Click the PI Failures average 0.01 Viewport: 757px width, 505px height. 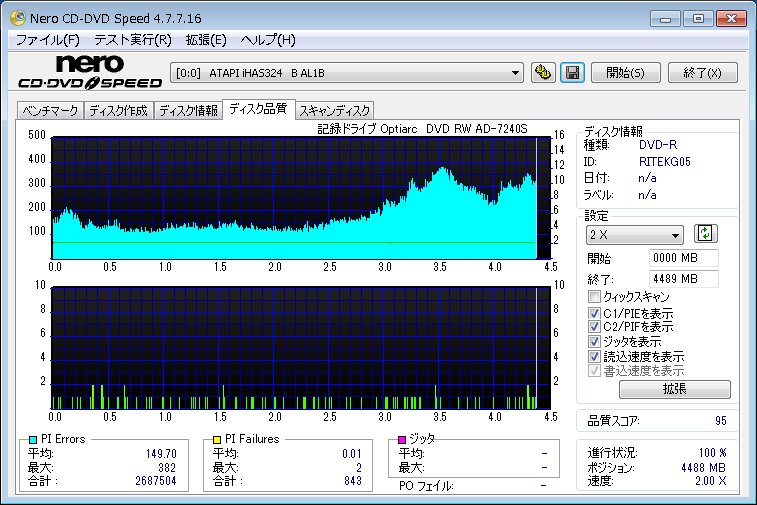click(352, 454)
